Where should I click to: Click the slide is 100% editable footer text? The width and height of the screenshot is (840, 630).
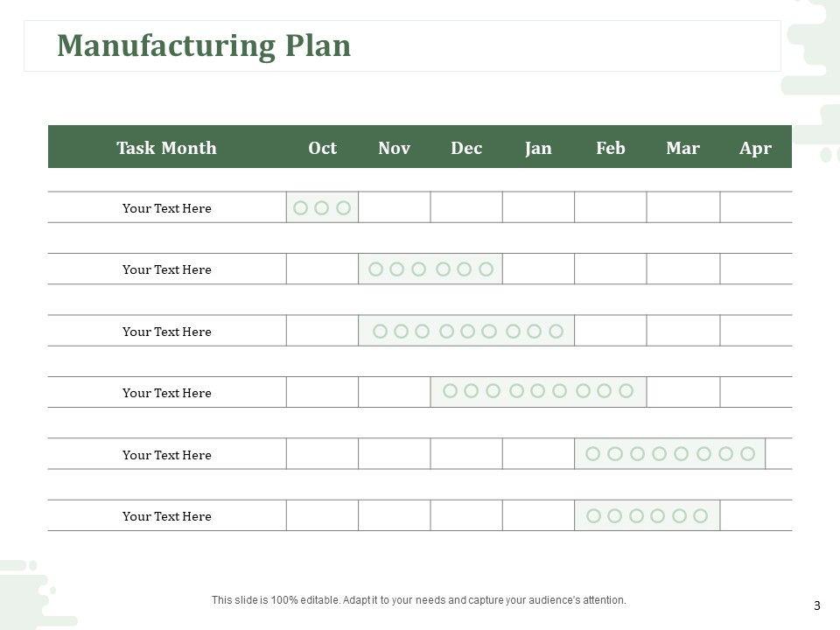[x=419, y=600]
